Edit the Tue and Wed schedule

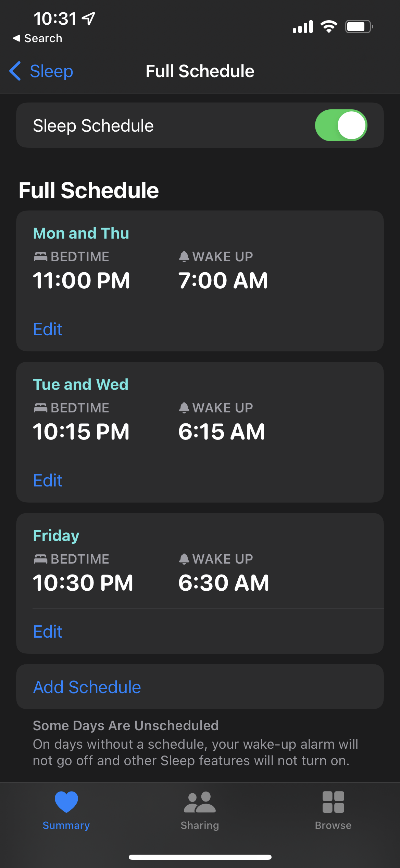click(x=48, y=480)
